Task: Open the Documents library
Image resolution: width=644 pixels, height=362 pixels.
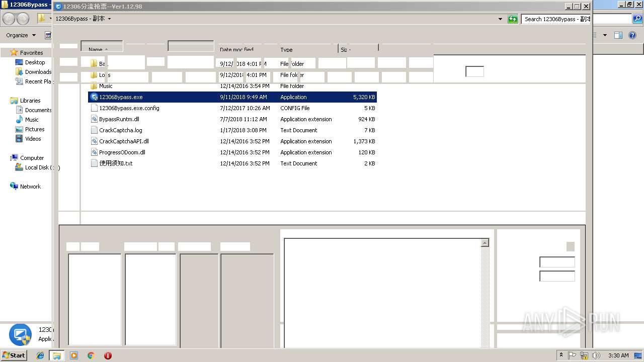Action: coord(38,110)
